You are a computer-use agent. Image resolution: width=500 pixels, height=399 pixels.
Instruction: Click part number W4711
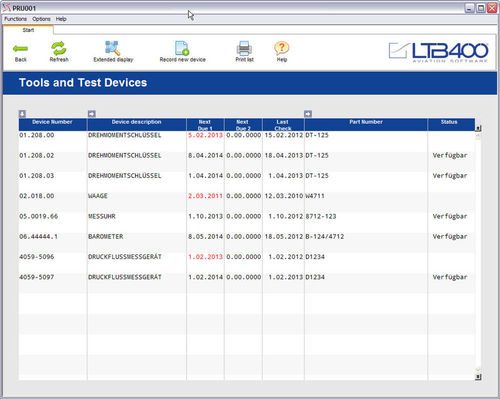(315, 196)
